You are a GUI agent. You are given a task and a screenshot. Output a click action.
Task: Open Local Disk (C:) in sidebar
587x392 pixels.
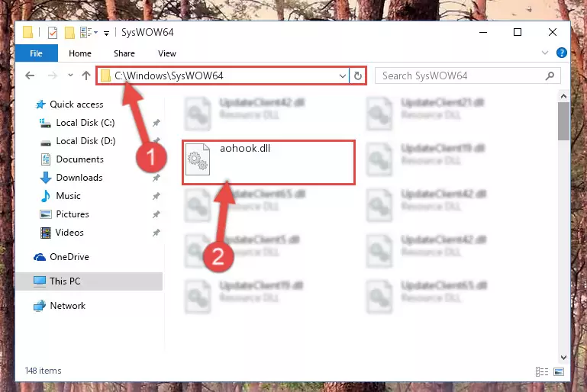[85, 123]
